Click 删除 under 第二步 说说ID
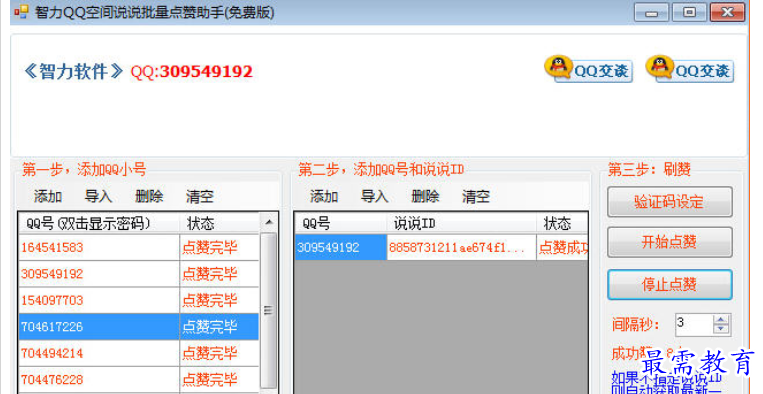Viewport: 763px width, 394px height. (425, 197)
